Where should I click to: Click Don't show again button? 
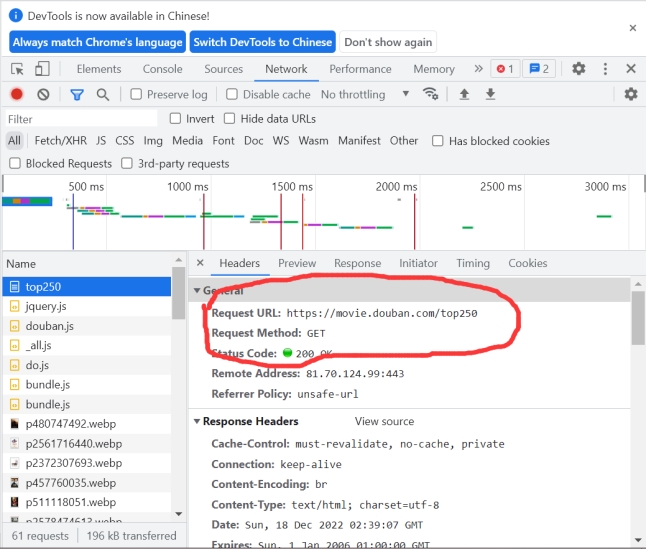point(388,42)
